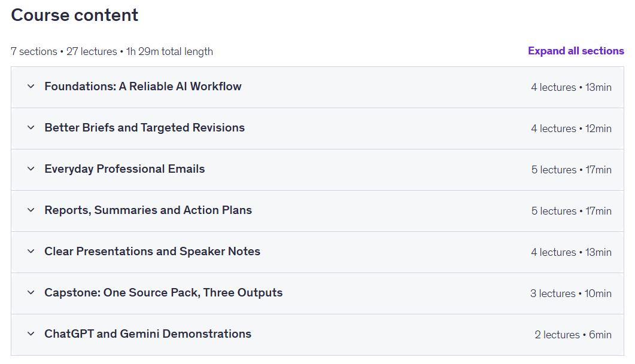Expand the Everyday Professional Emails chevron
The width and height of the screenshot is (635, 364).
coord(31,169)
